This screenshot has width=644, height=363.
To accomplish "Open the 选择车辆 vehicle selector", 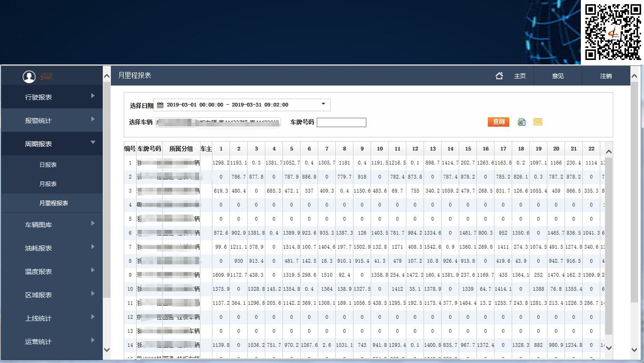I will [218, 123].
